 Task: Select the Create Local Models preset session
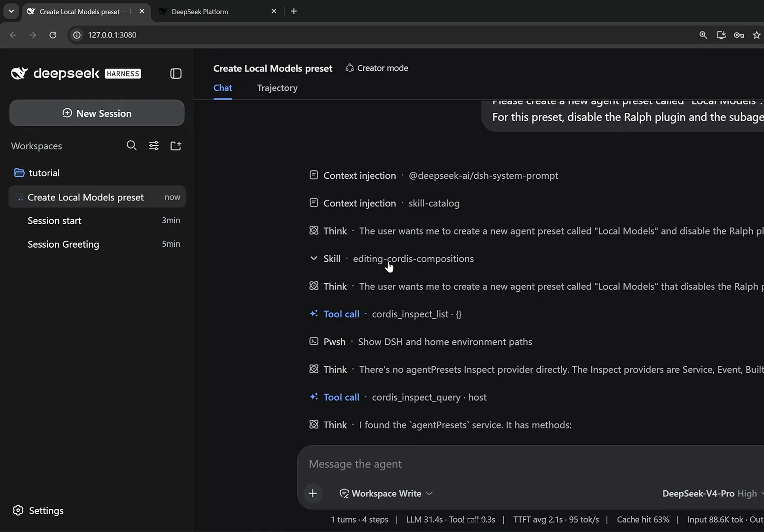(98, 197)
